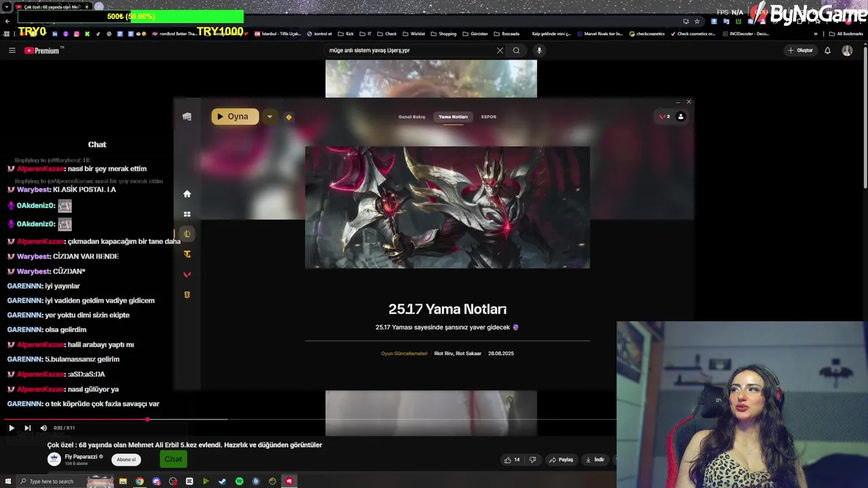The image size is (868, 488).
Task: Click the Riot fist logo in client sidebar
Action: tap(187, 117)
